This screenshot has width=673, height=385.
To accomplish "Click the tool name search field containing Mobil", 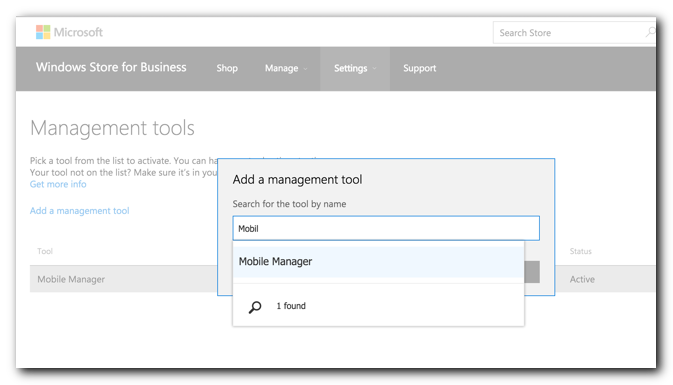I will tap(386, 228).
